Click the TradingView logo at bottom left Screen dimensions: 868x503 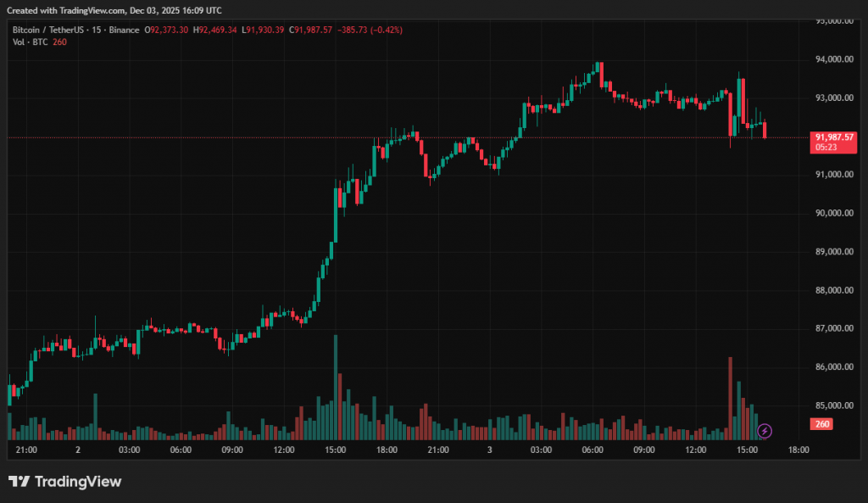[65, 482]
